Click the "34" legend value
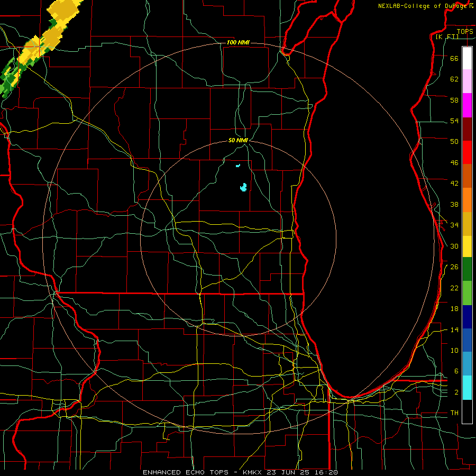Image resolution: width=476 pixels, height=476 pixels. click(x=454, y=225)
